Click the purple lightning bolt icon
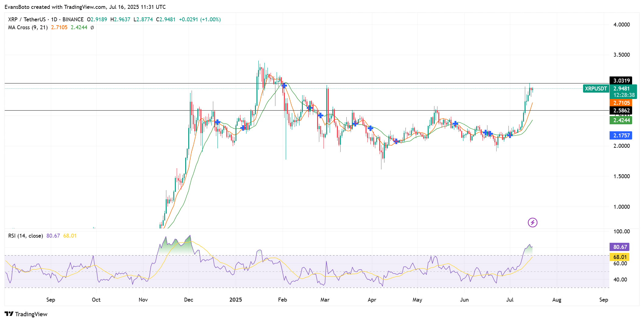 click(x=533, y=223)
